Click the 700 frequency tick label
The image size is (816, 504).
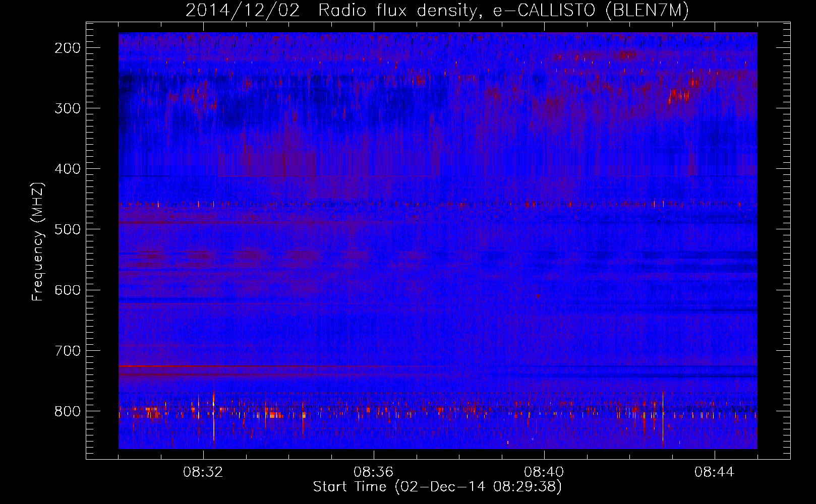click(67, 350)
